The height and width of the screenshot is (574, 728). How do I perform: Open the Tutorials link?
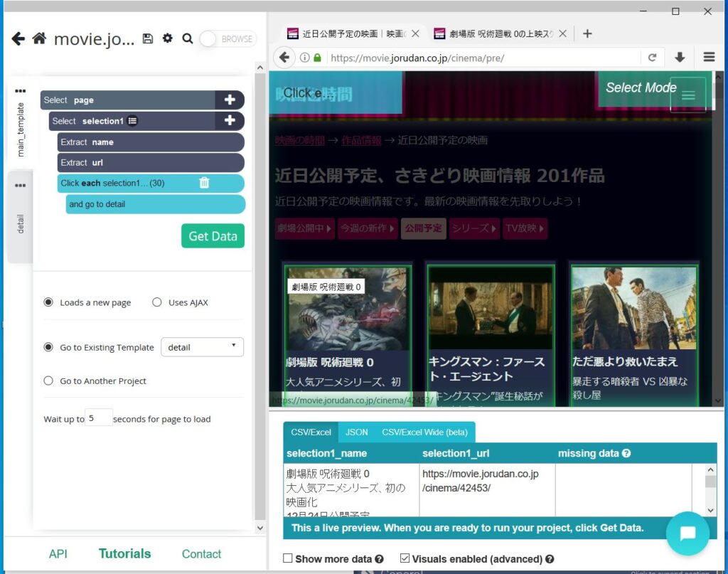click(124, 553)
